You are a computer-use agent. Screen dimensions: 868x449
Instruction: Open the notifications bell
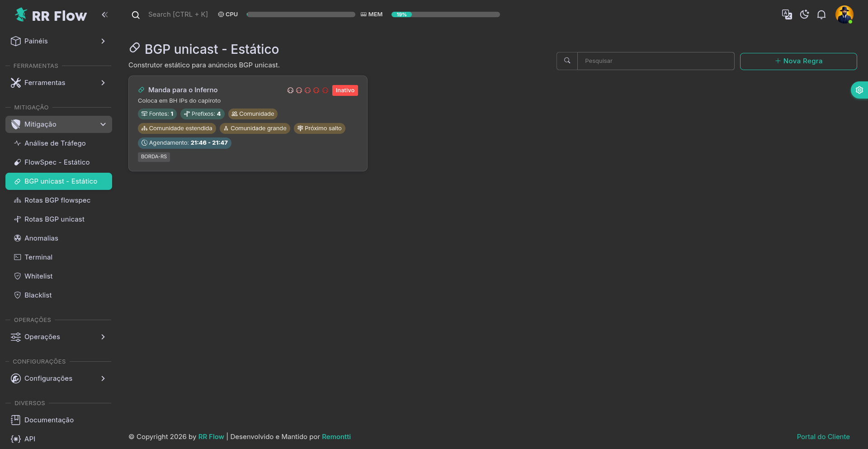[821, 14]
